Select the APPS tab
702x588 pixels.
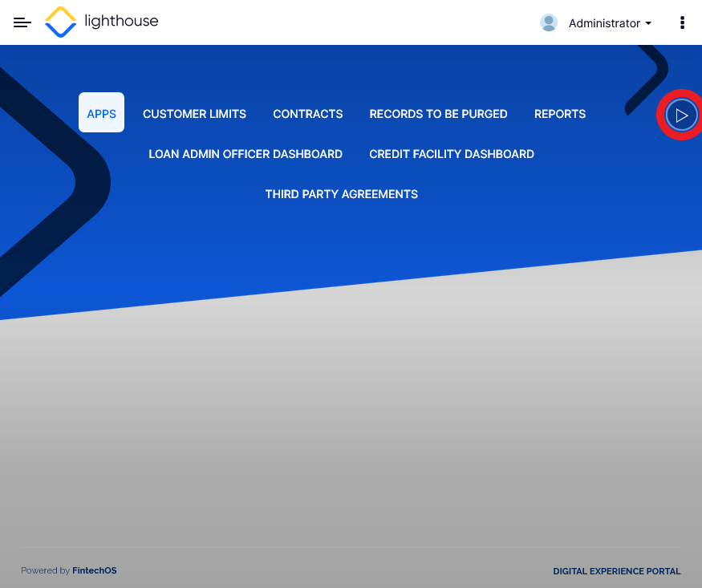(x=101, y=113)
